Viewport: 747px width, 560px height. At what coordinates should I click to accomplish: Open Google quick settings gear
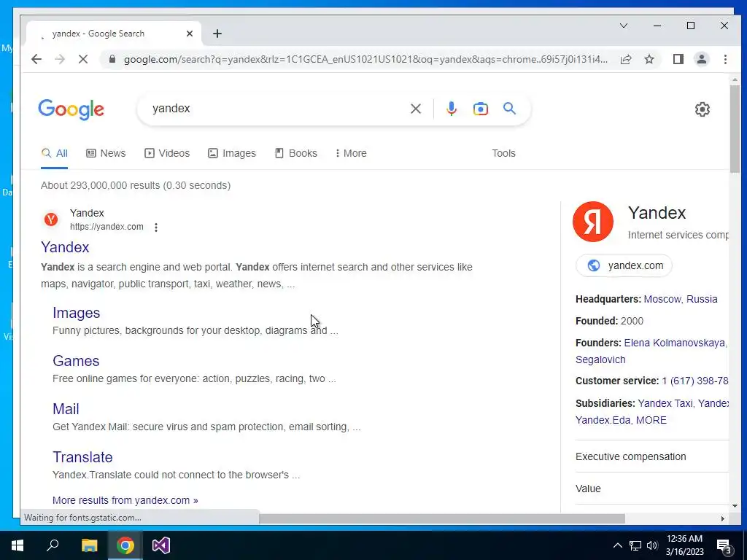(702, 109)
